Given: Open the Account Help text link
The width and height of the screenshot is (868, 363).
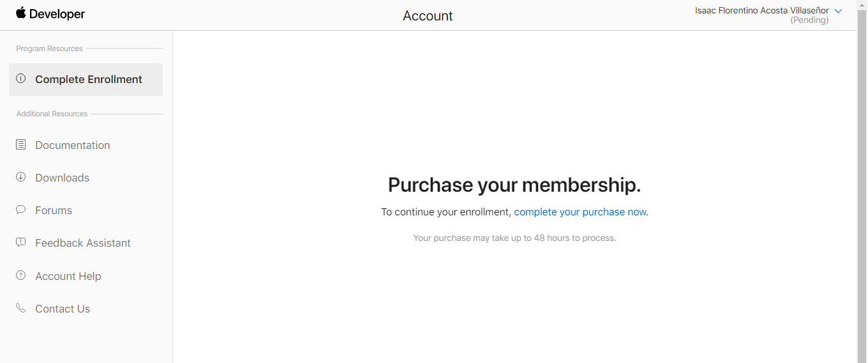Looking at the screenshot, I should click(68, 276).
